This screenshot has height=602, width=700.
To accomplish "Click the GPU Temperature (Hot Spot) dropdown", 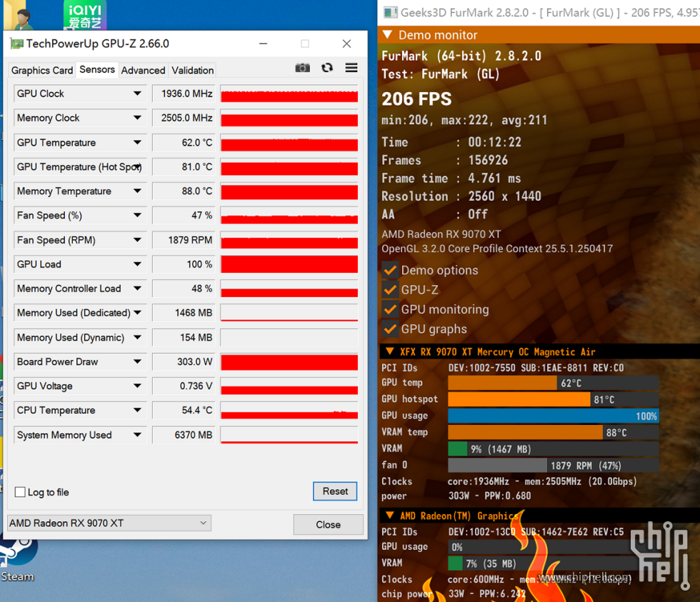I will point(139,167).
